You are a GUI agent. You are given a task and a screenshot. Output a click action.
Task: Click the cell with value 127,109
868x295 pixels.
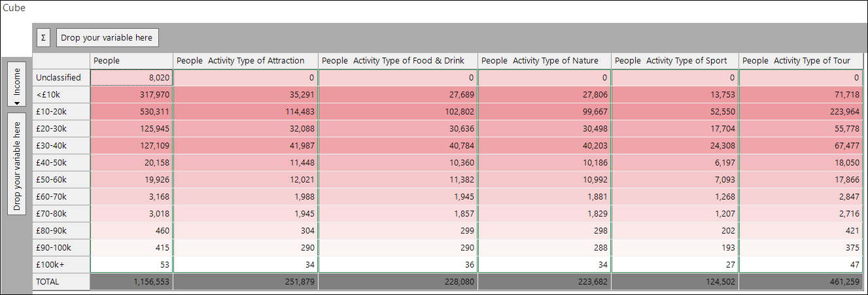131,145
